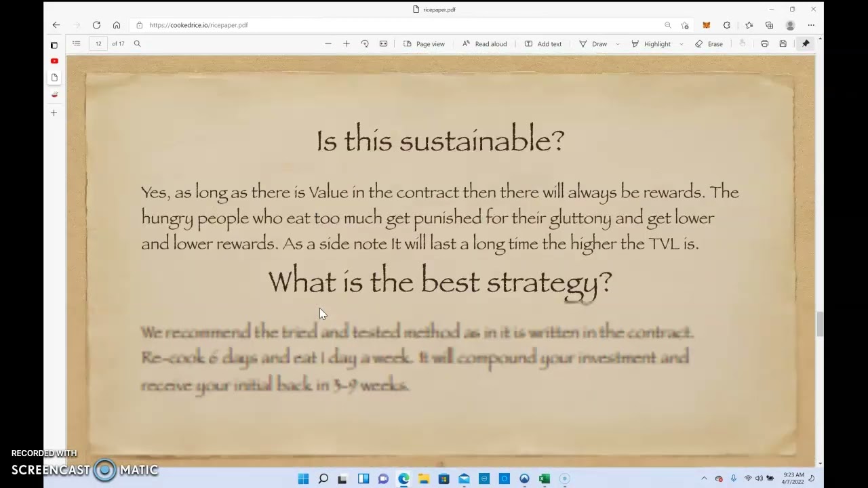Open Excel from taskbar
Screen dimensions: 868x488
545,479
